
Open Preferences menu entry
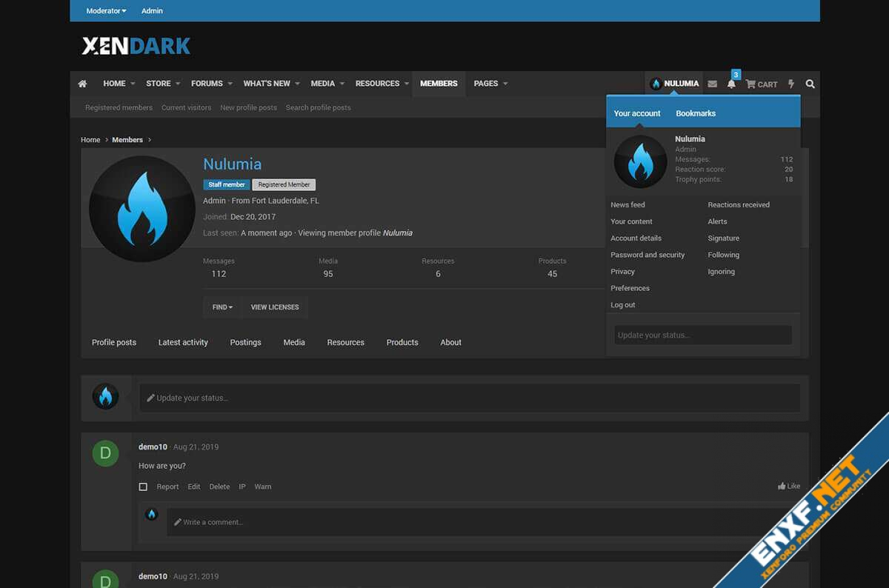pos(630,288)
